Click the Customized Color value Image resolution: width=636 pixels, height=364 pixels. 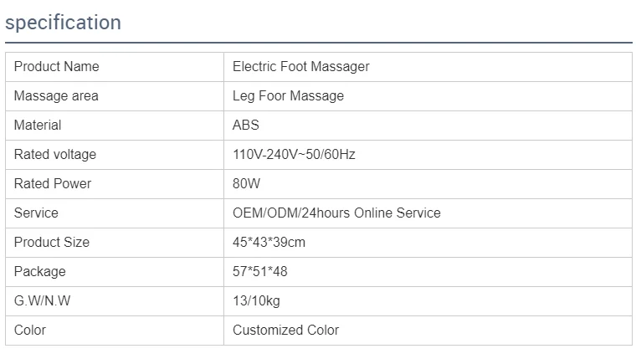coord(285,330)
